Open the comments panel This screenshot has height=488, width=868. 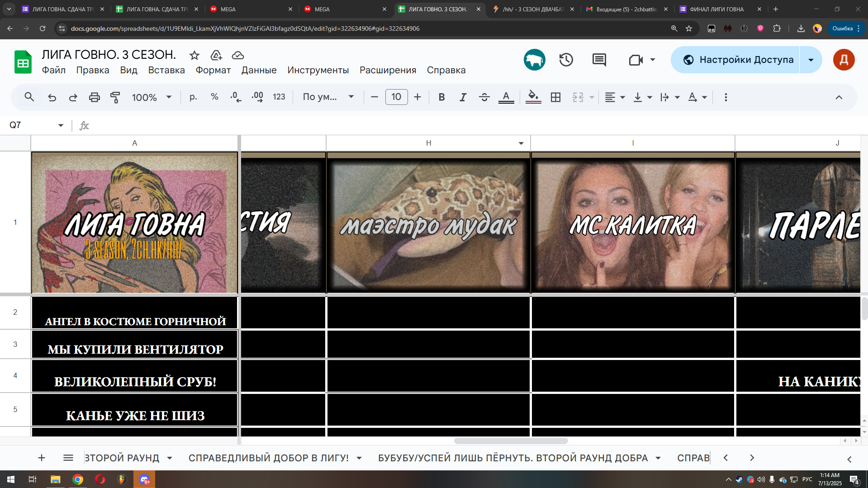599,60
